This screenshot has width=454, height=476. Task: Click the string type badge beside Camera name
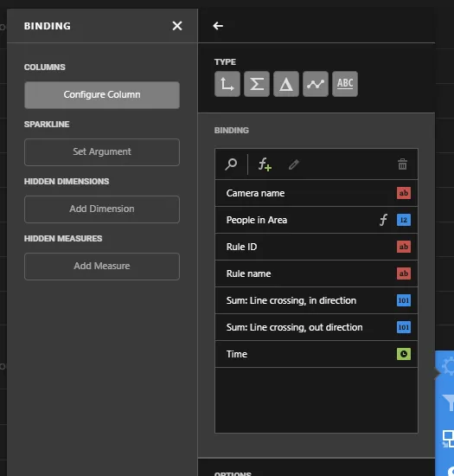tap(404, 193)
